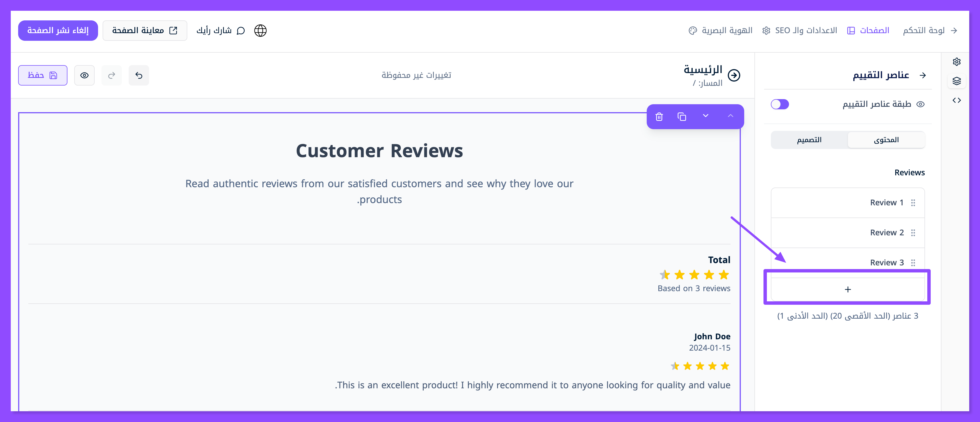980x422 pixels.
Task: Toggle the eye preview button near save
Action: [84, 75]
